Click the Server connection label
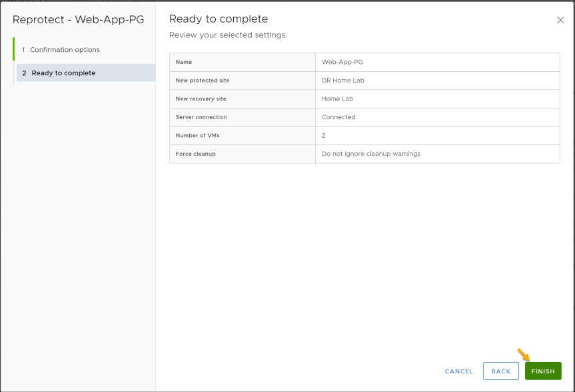Screen dimensions: 575x392 (201, 117)
